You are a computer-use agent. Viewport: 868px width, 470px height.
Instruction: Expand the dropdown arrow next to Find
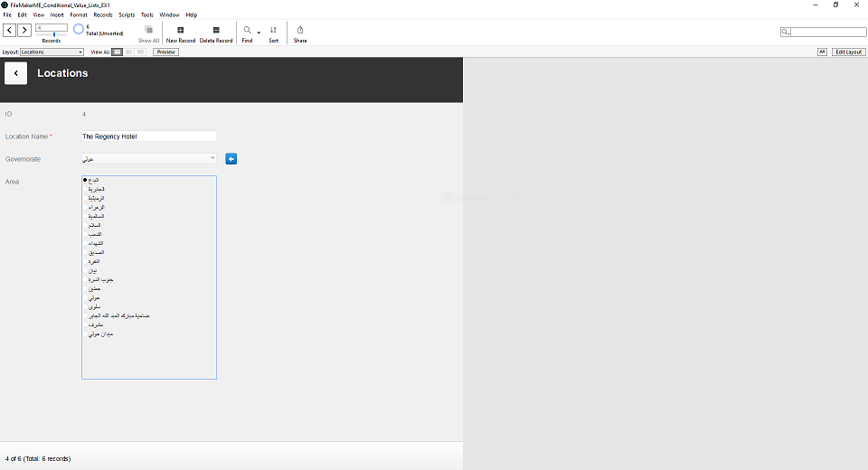[259, 33]
